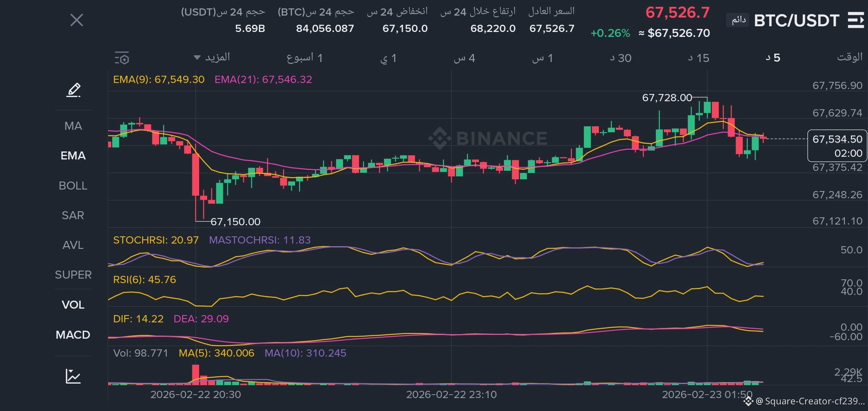Open the drawing pencil tool
Screen dimensions: 868x411
73,90
